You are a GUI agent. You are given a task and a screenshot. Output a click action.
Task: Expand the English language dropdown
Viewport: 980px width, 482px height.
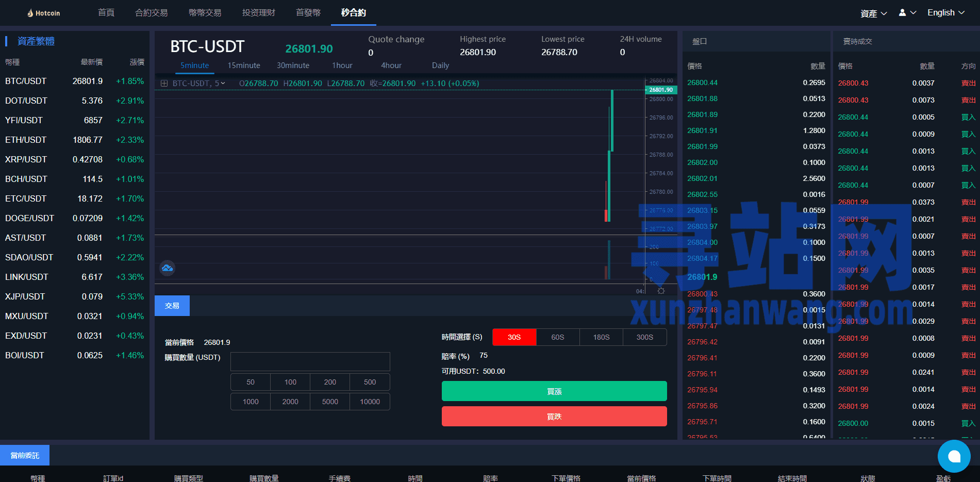(945, 13)
